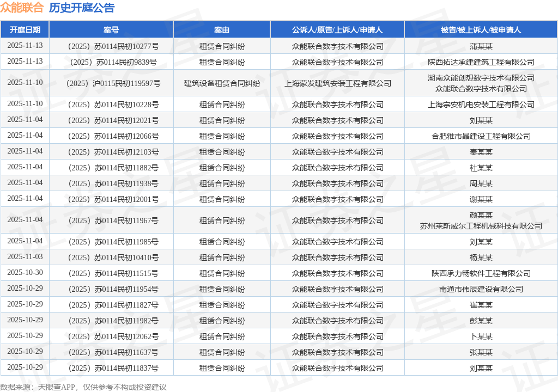Image resolution: width=558 pixels, height=392 pixels.
Task: Select case number (2025)苏0114民初11827号
Action: [113, 305]
